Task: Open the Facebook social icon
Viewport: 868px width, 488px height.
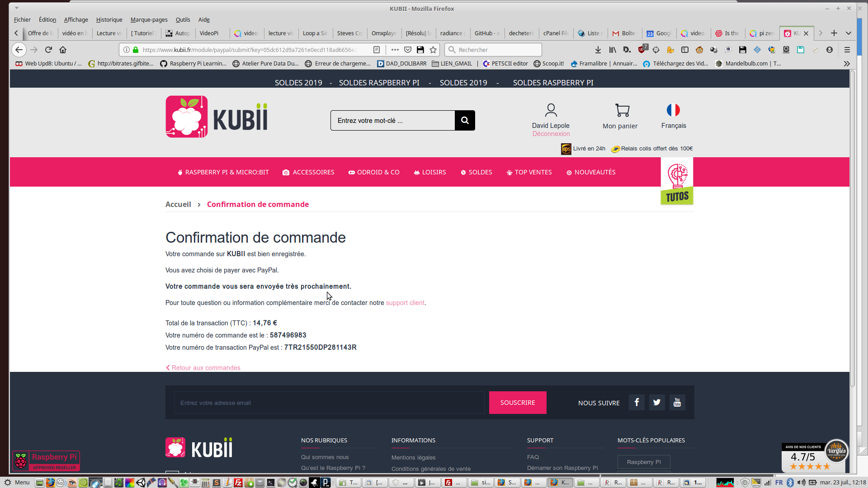Action: tap(637, 402)
